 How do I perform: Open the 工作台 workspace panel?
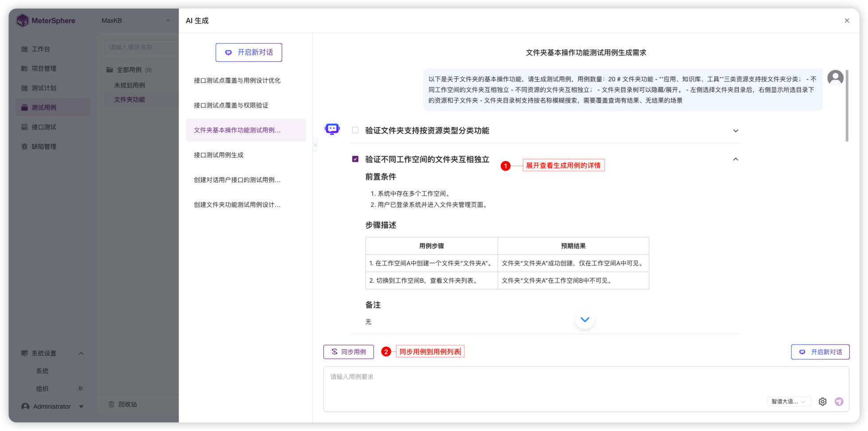click(40, 49)
